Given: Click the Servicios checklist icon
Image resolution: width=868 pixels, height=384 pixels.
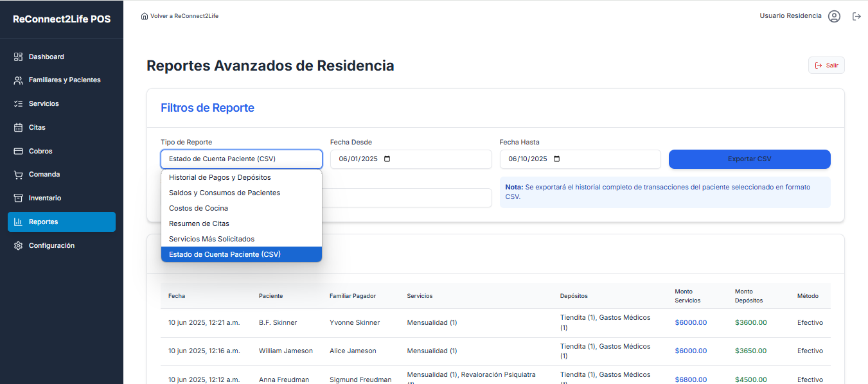Looking at the screenshot, I should pyautogui.click(x=18, y=103).
